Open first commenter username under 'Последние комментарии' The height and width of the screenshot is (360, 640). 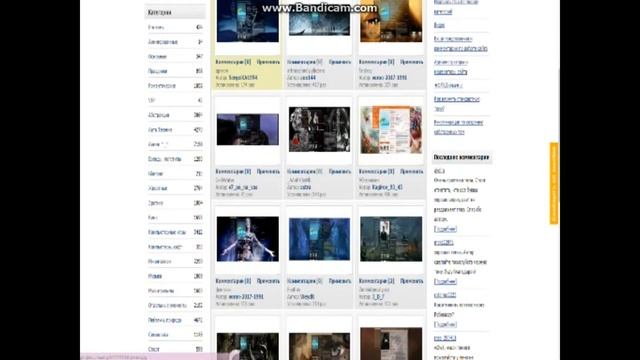(439, 171)
